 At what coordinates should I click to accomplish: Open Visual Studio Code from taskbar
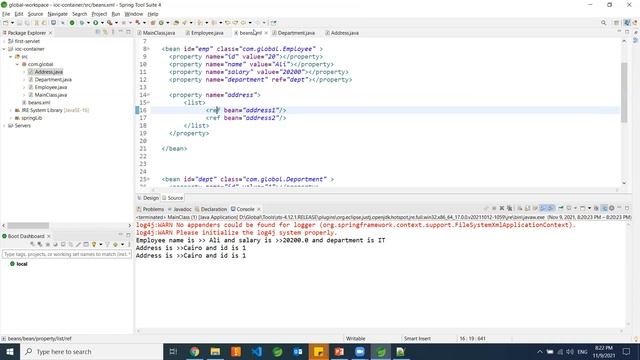[x=257, y=351]
